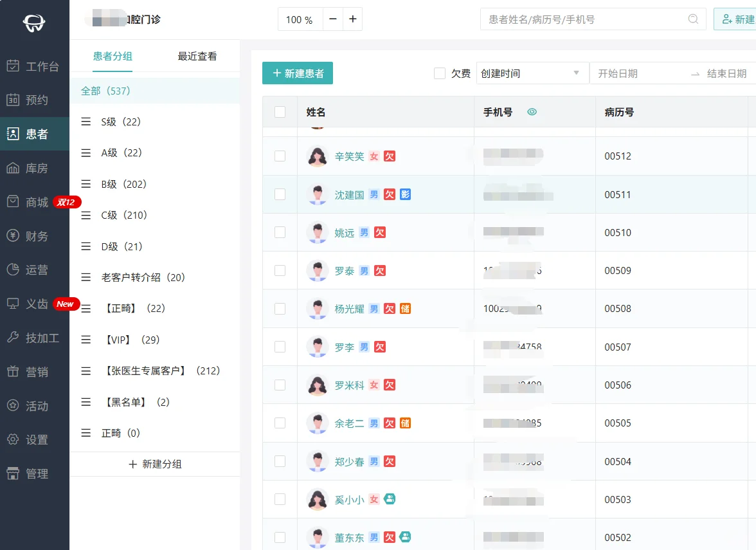
Task: Tick the checkbox for patient 辛笑笑
Action: (280, 156)
